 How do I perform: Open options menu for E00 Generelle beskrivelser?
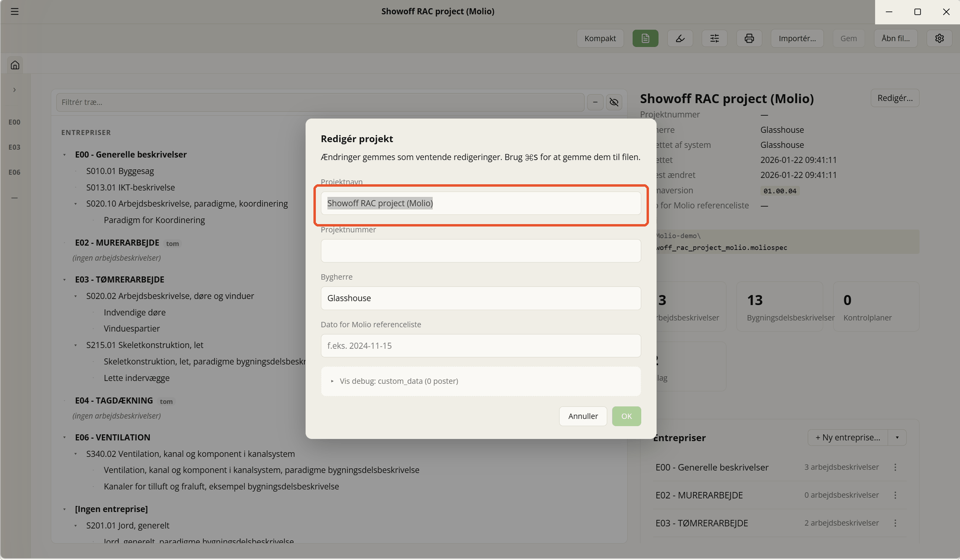pos(895,467)
